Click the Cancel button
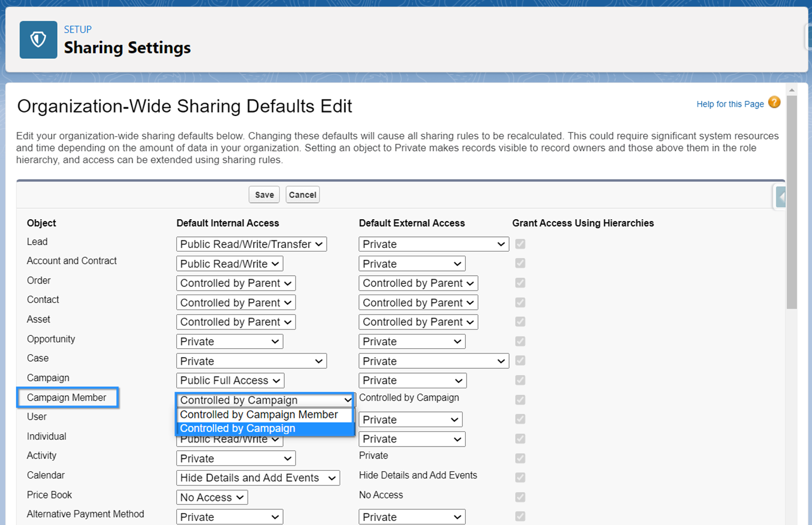This screenshot has height=525, width=812. pos(303,194)
